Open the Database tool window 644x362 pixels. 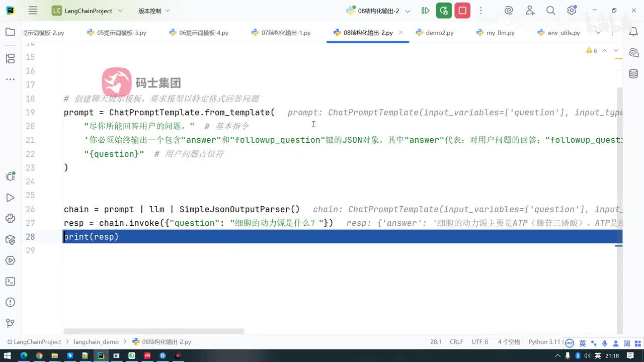(633, 74)
